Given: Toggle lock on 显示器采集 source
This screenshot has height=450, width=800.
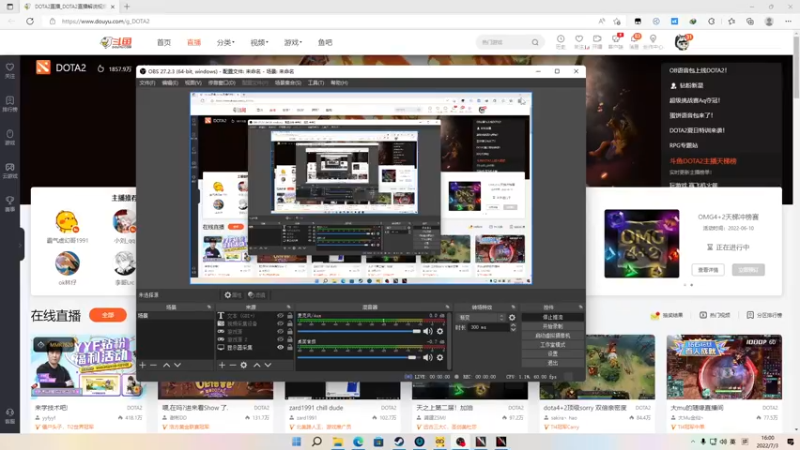Looking at the screenshot, I should point(290,347).
